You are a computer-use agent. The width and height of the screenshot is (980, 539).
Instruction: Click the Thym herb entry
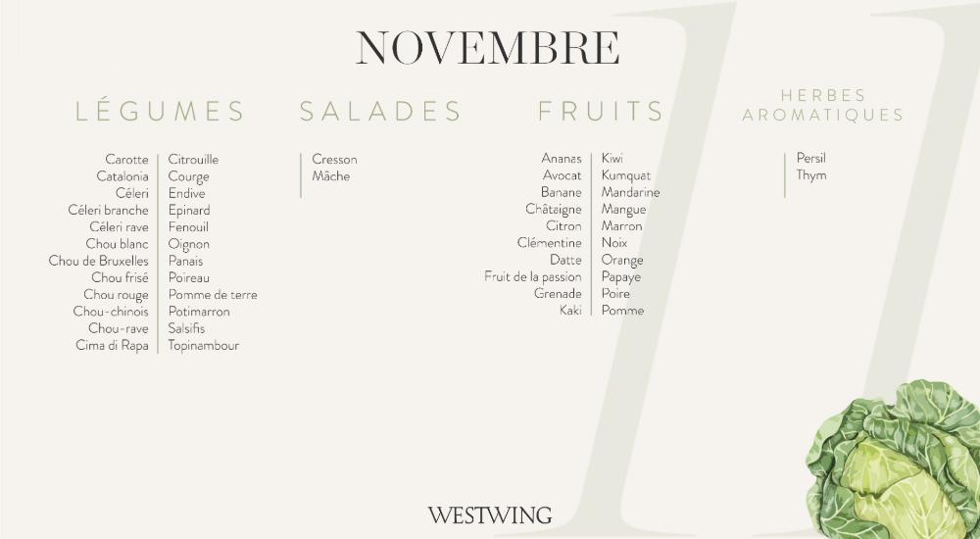click(811, 175)
